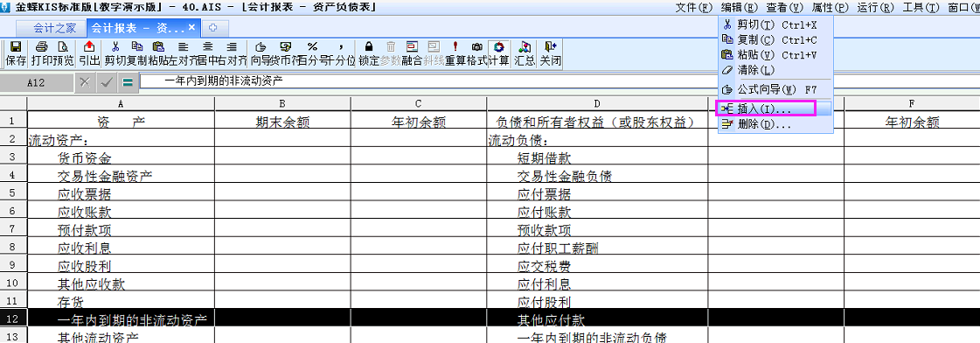Select column A header
Screen dimensions: 980x343
coord(121,103)
